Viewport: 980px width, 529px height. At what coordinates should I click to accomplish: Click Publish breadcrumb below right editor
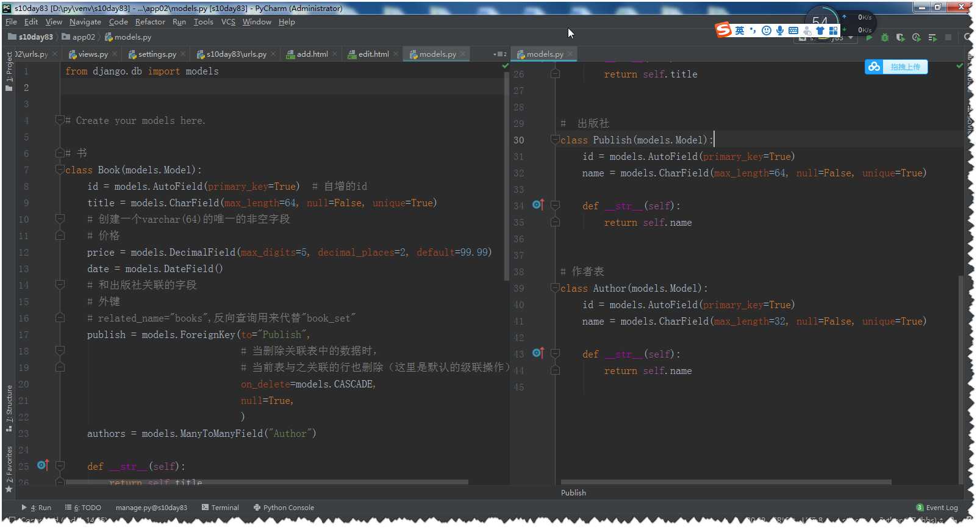click(573, 493)
